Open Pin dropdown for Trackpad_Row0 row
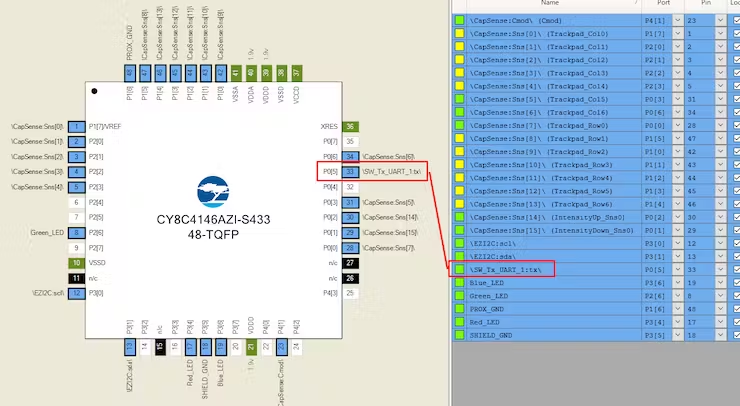The image size is (740, 406). [720, 126]
